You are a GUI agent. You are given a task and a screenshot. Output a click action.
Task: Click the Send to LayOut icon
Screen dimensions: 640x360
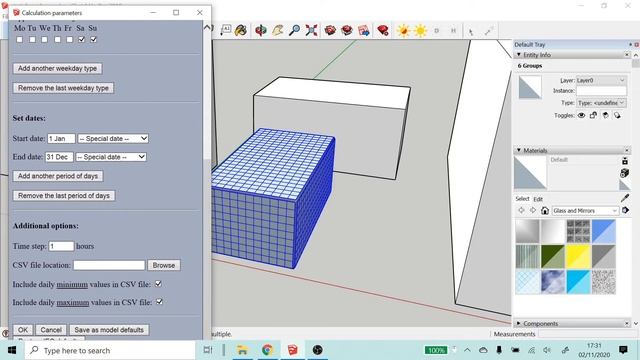(x=363, y=30)
